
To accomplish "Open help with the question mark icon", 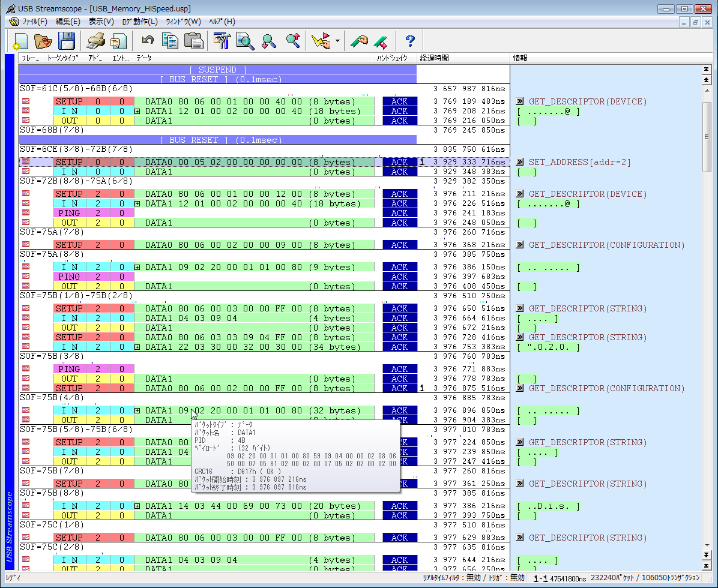I will coord(410,41).
